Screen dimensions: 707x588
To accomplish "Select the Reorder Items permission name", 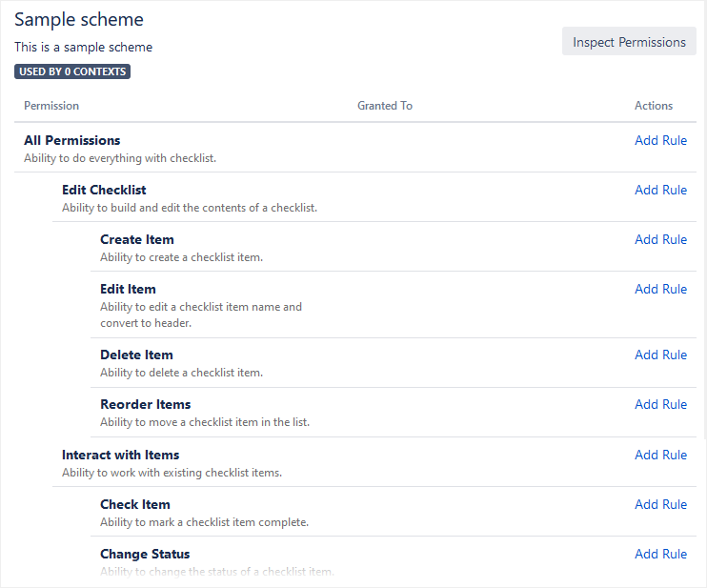I will pyautogui.click(x=145, y=404).
